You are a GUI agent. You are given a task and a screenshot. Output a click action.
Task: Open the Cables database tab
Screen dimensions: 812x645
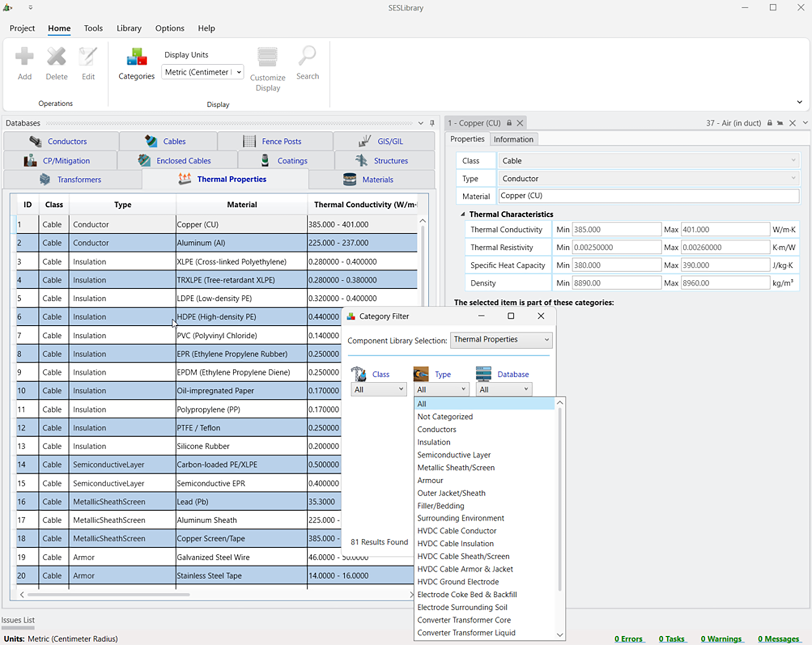click(x=168, y=141)
